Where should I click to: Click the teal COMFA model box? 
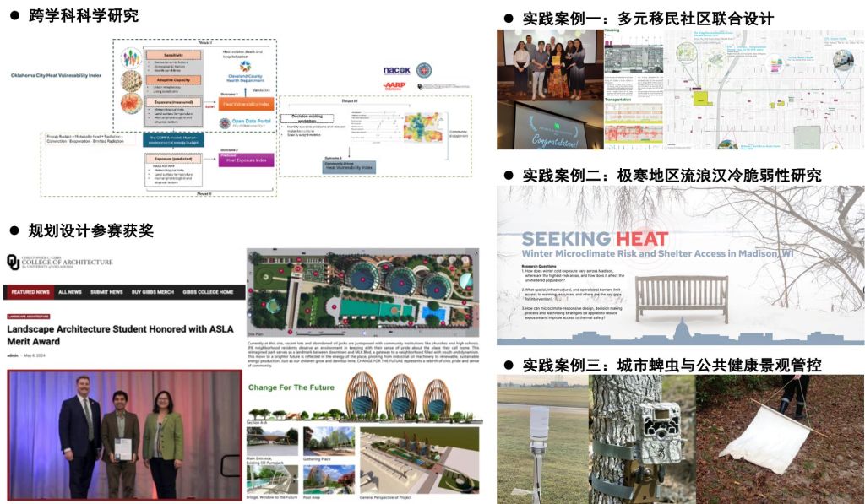173,139
